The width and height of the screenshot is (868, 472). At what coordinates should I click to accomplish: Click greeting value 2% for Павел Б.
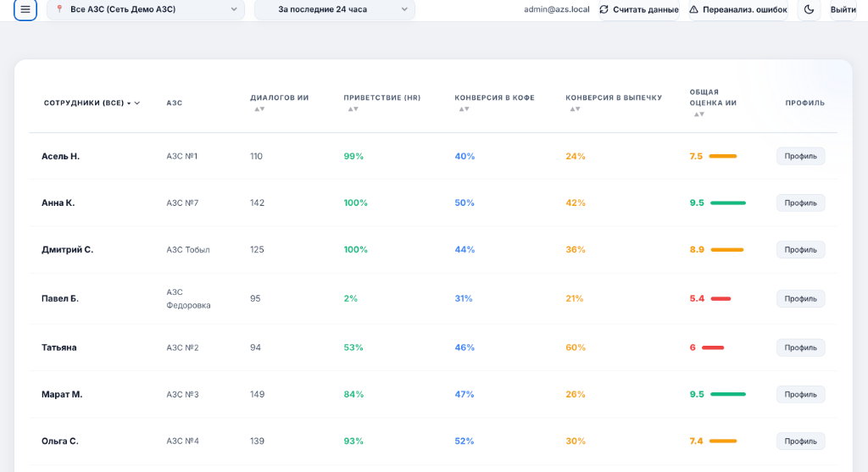click(350, 299)
